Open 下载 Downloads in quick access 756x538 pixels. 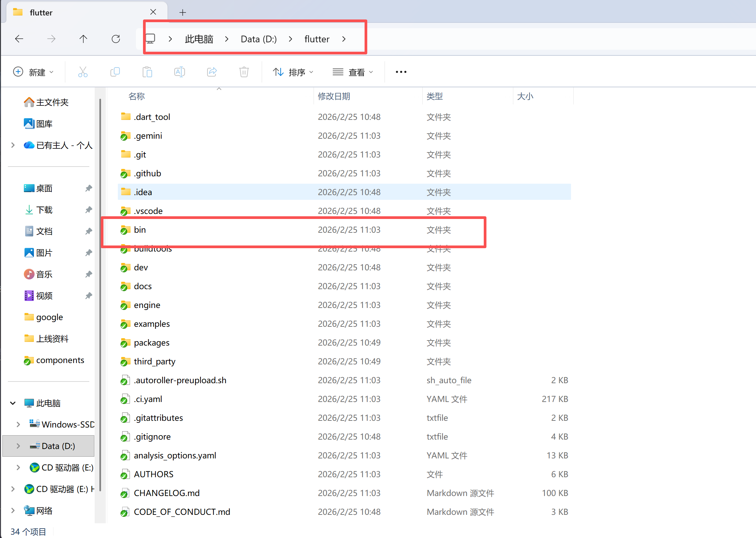[44, 210]
